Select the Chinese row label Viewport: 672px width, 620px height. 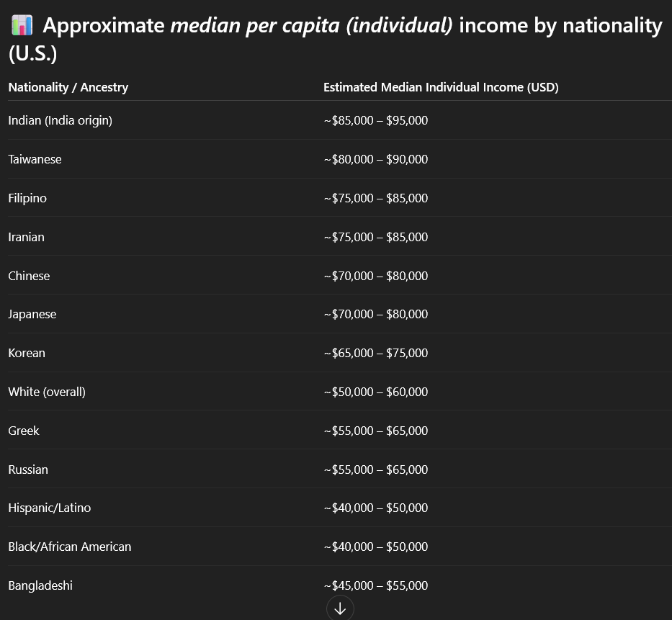(x=29, y=276)
